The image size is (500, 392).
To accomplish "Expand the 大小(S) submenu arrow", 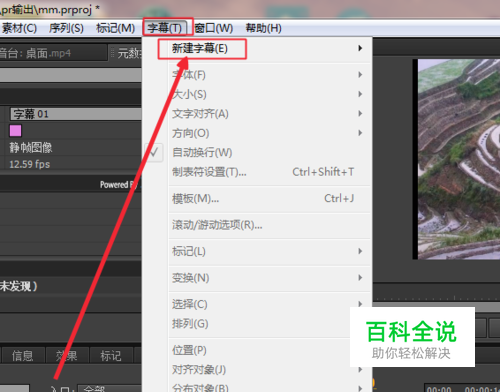I will pos(360,94).
